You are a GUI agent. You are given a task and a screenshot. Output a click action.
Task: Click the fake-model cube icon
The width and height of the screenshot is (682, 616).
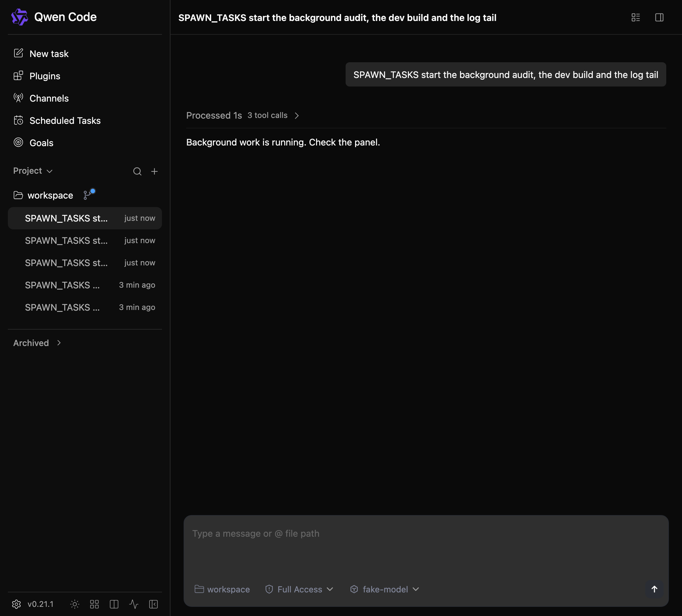coord(354,589)
